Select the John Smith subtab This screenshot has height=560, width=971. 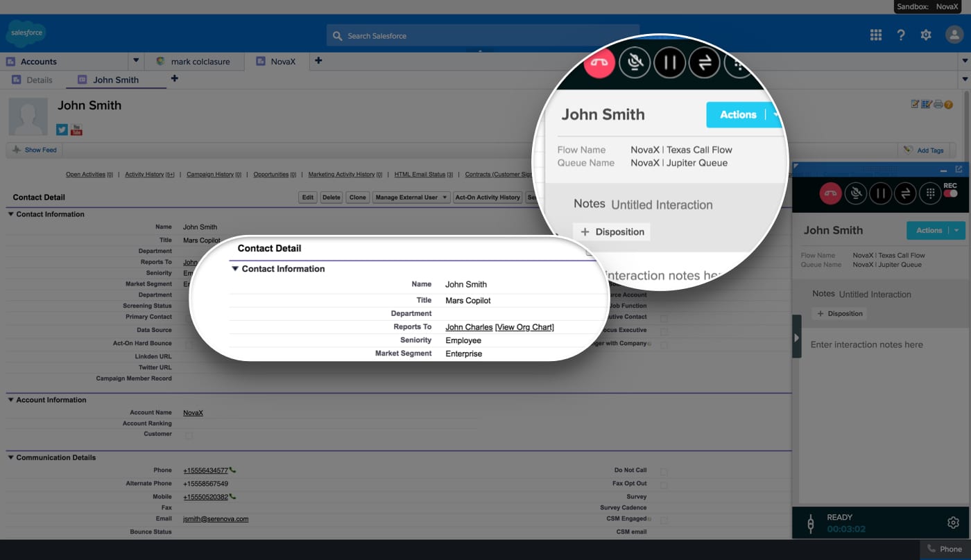(x=116, y=80)
